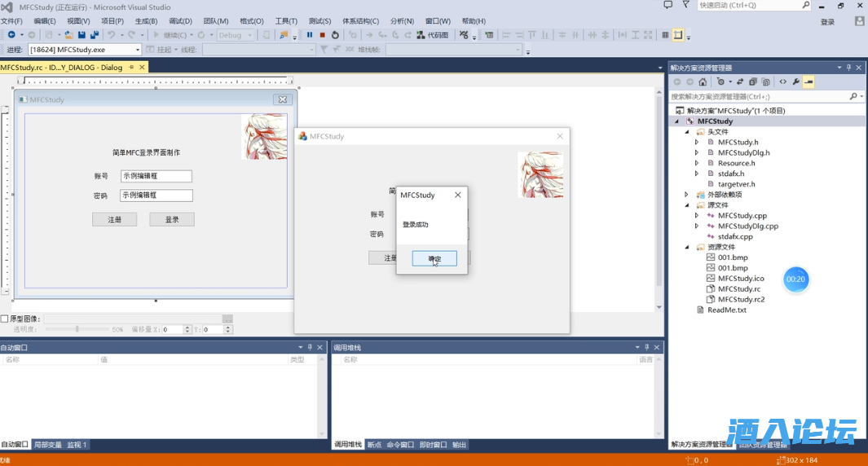This screenshot has height=466, width=868.
Task: Enable the 原型图像 checkbox
Action: tap(5, 319)
